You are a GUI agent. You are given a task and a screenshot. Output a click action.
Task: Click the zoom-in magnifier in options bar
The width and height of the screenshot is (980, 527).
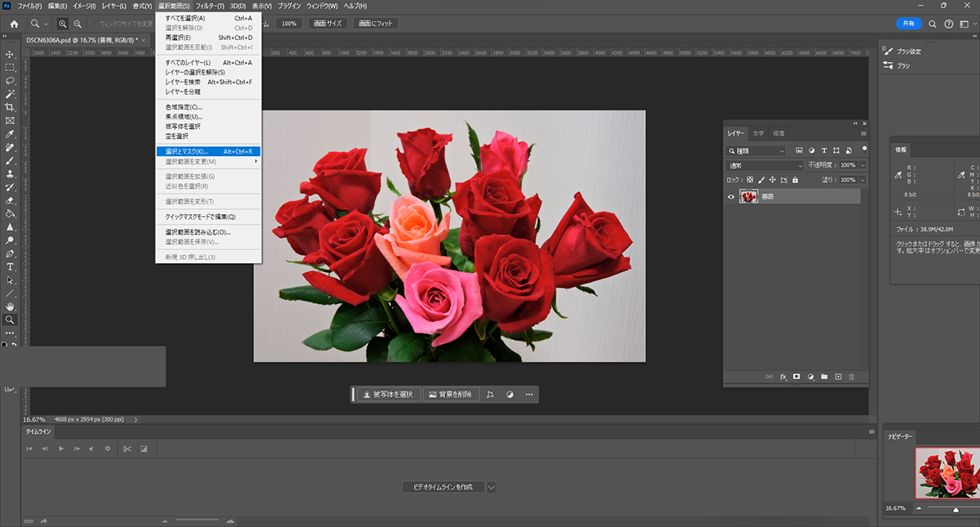click(x=63, y=24)
